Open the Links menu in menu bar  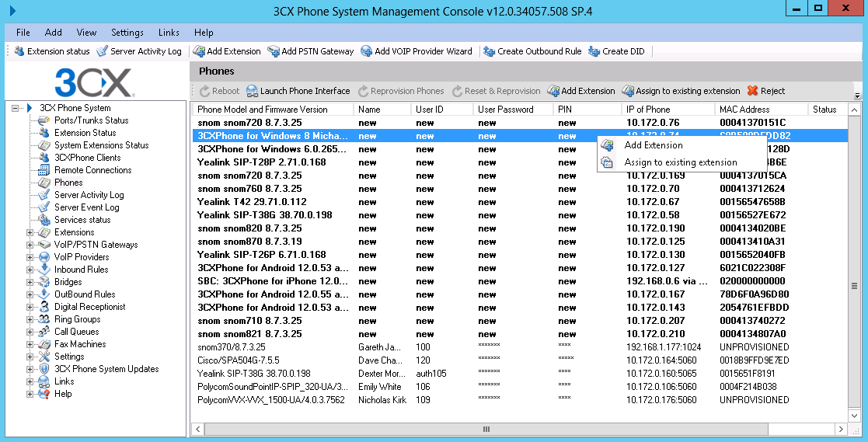coord(169,33)
